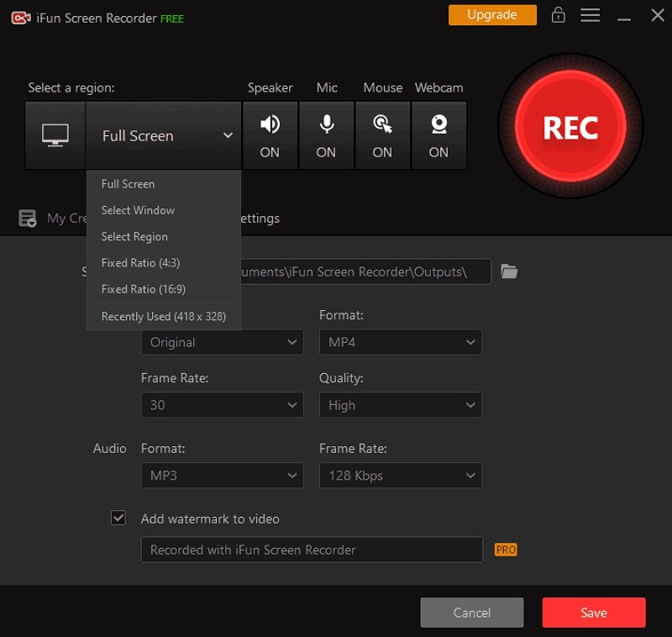Click the Mic microphone icon
Viewport: 672px width, 637px height.
pos(326,124)
